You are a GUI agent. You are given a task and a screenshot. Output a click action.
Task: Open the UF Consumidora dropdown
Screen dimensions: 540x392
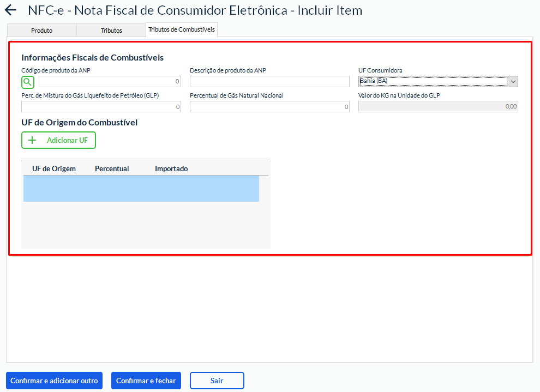coord(437,82)
